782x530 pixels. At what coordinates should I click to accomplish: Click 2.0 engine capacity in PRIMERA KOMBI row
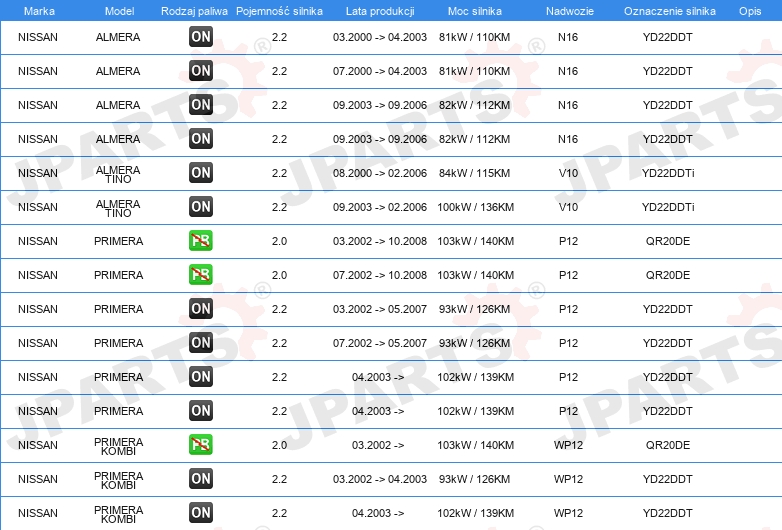pyautogui.click(x=279, y=445)
